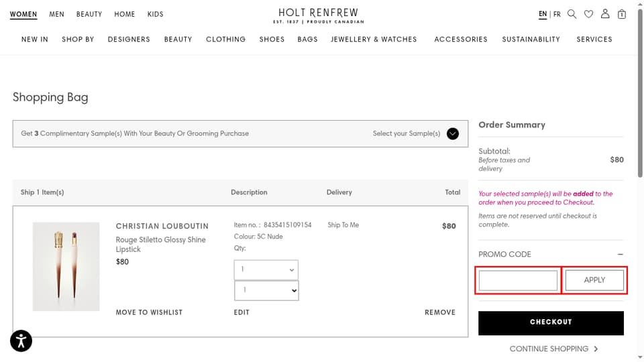Open the Clothing menu
This screenshot has width=644, height=362.
click(x=226, y=40)
